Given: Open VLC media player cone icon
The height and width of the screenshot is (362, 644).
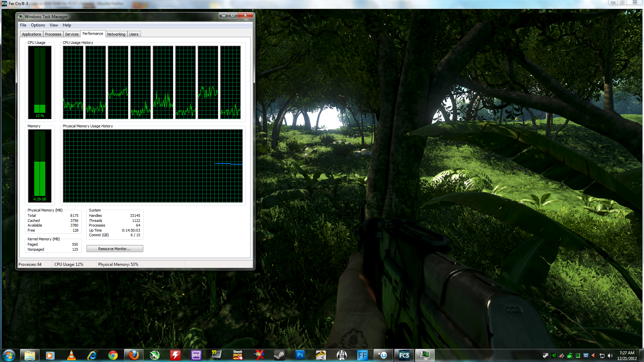Looking at the screenshot, I should [x=71, y=355].
